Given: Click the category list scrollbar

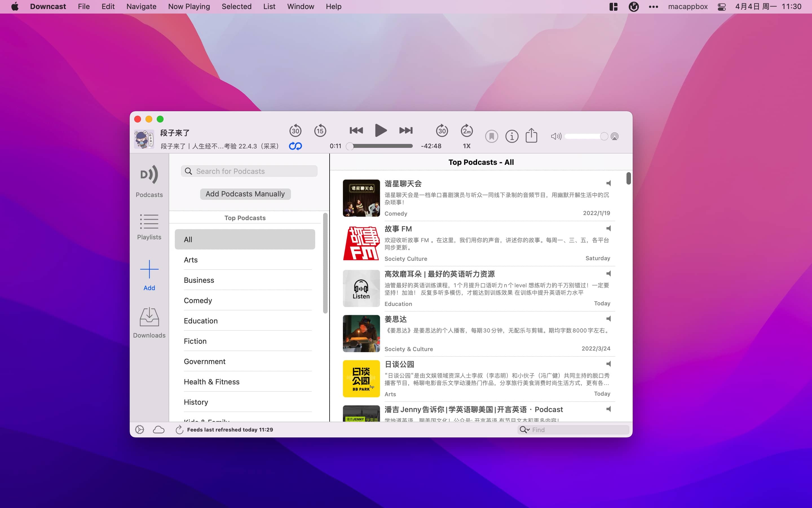Looking at the screenshot, I should [x=325, y=263].
